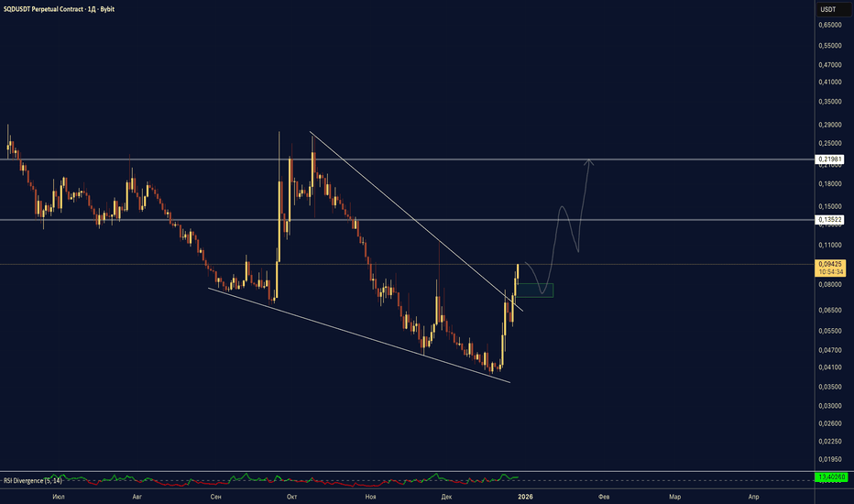Viewport: 854px width, 504px height.
Task: Click the 0,18000 price axis label
Action: [x=829, y=183]
